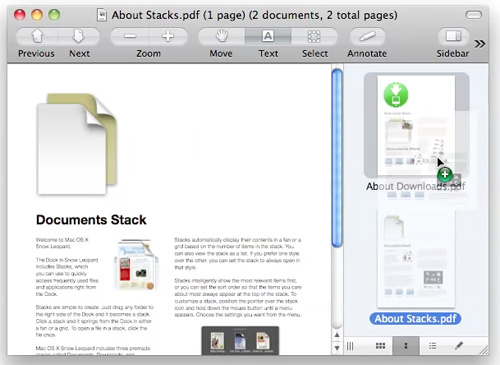
Task: Click the toolbar hide pill button
Action: [473, 15]
